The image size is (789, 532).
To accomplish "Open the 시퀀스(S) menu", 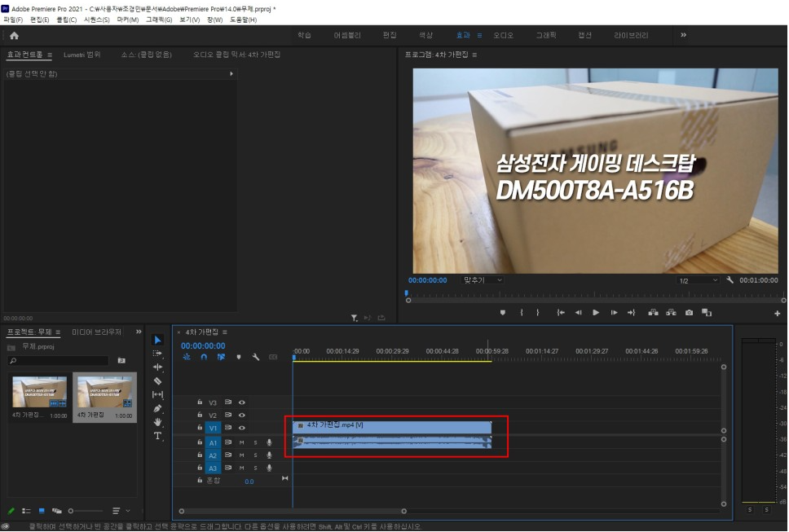I will pos(97,20).
